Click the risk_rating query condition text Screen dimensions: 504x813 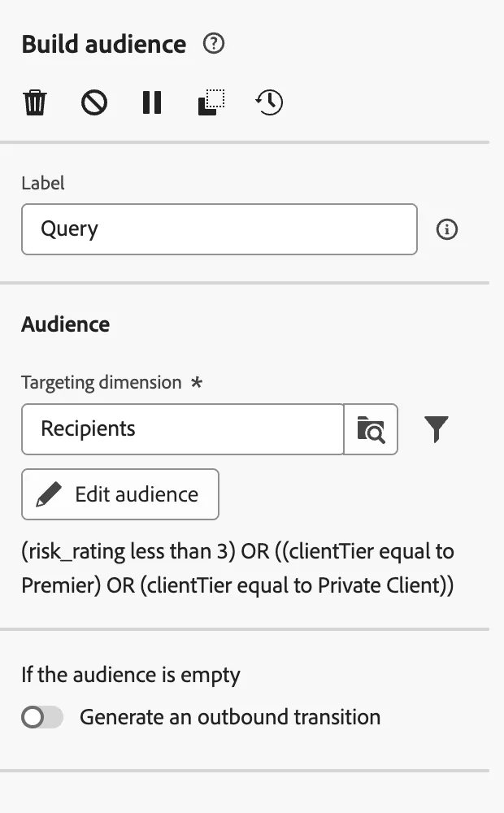(x=237, y=568)
